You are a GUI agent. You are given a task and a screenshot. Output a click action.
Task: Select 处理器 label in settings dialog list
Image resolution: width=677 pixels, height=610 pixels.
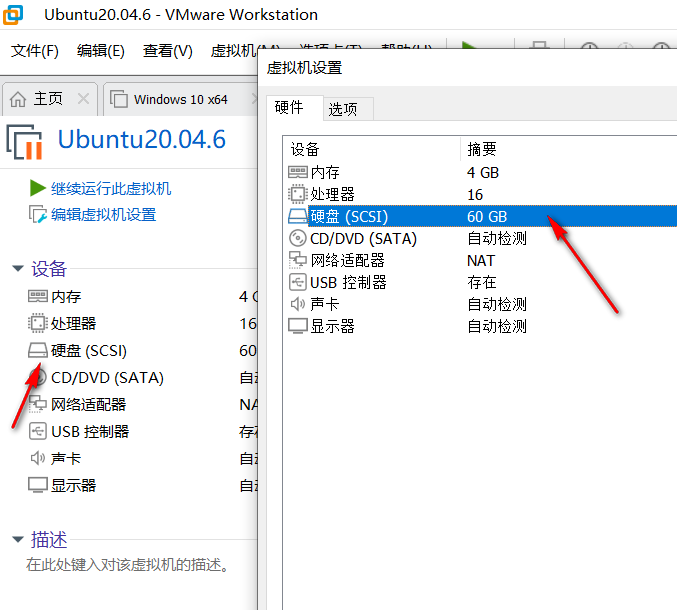(332, 195)
